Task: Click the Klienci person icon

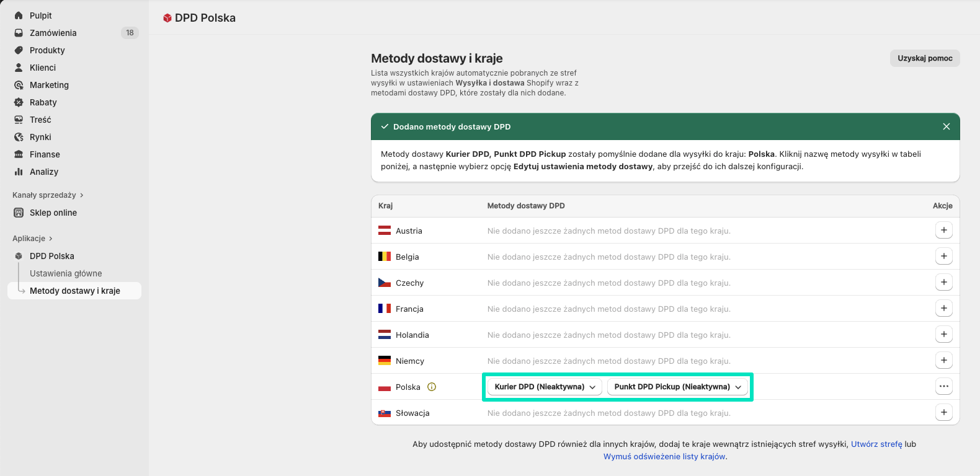Action: [x=19, y=68]
